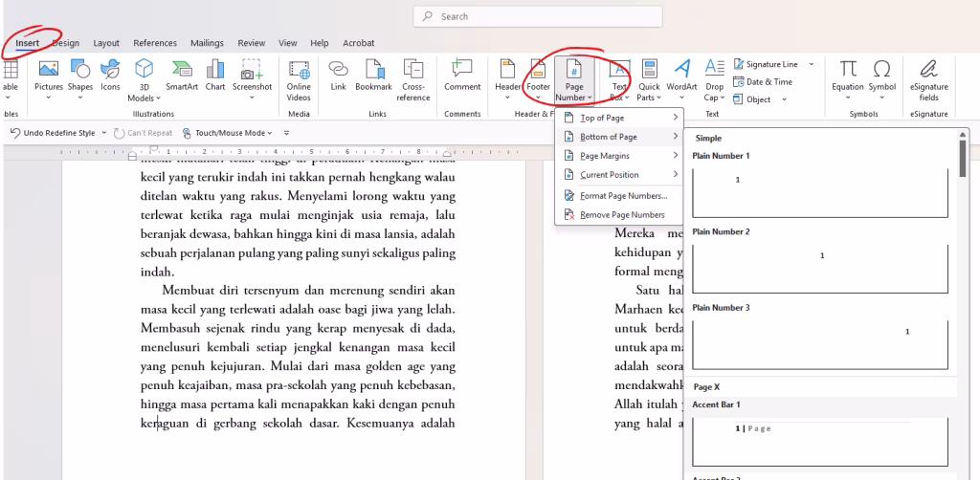980x480 pixels.
Task: Open the References tab
Action: pyautogui.click(x=155, y=43)
